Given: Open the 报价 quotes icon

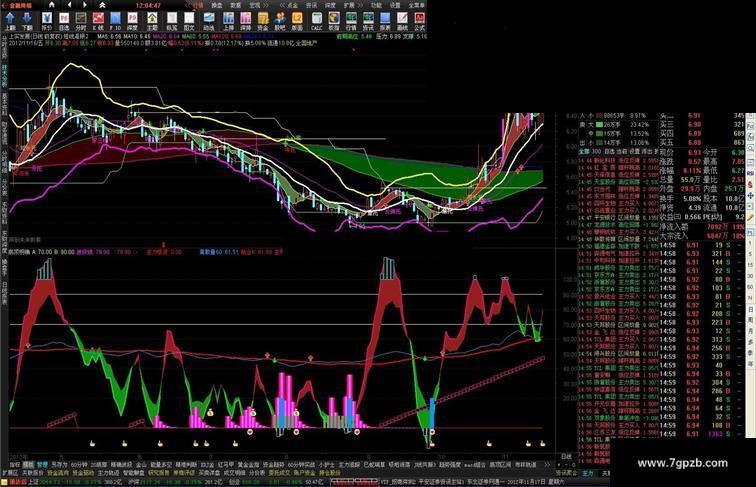Looking at the screenshot, I should click(47, 19).
